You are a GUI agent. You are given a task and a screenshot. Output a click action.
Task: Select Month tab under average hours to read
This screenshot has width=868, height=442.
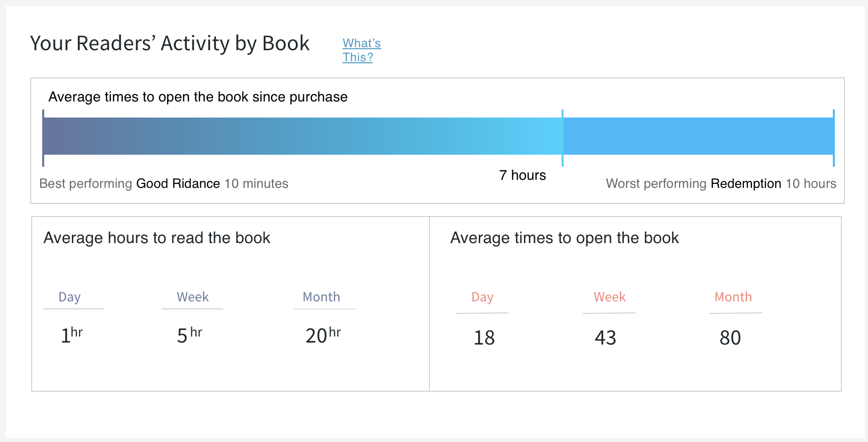pyautogui.click(x=321, y=297)
